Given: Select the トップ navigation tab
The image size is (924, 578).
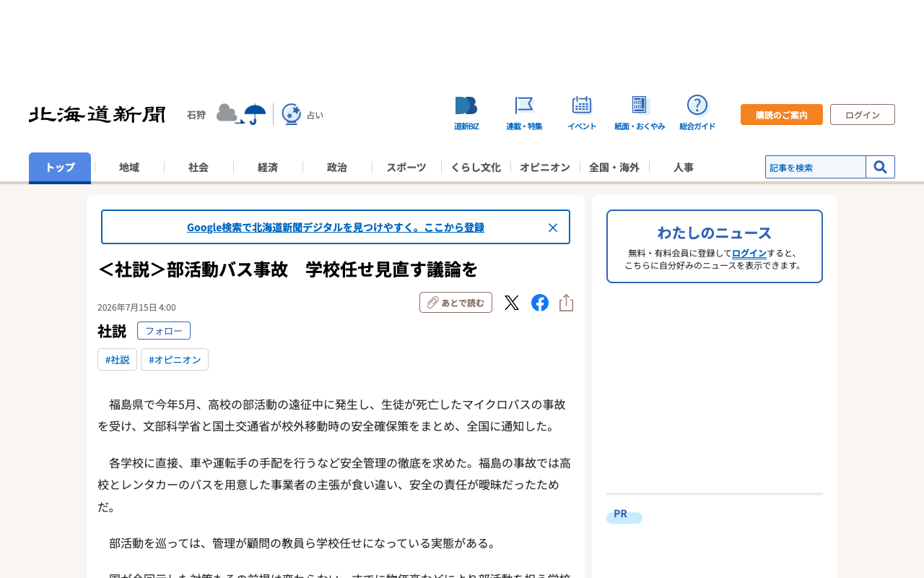Looking at the screenshot, I should pos(60,167).
